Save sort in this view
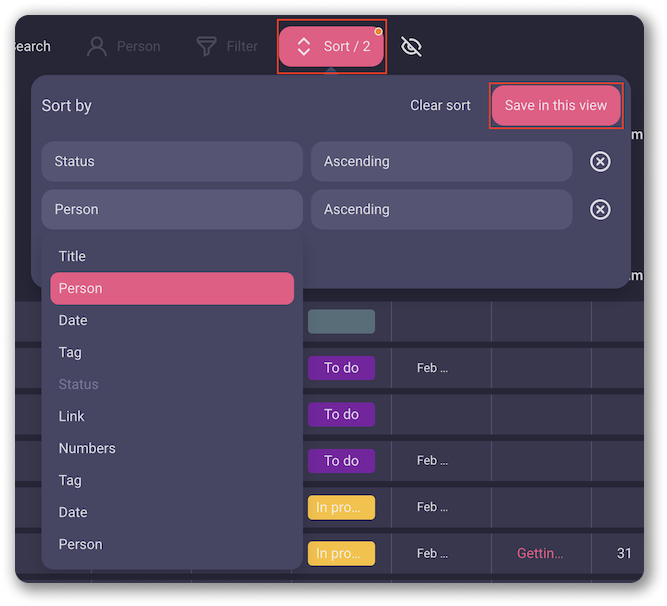Viewport: 667px width, 606px height. (x=555, y=105)
